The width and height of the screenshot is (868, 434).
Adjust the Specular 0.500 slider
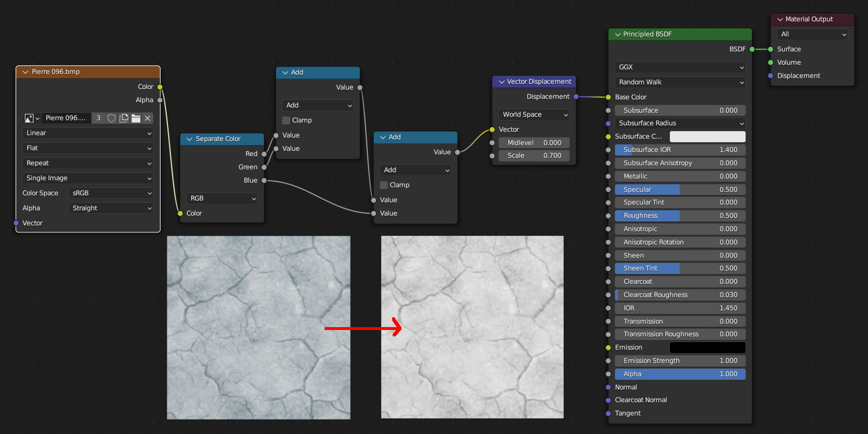tap(680, 190)
